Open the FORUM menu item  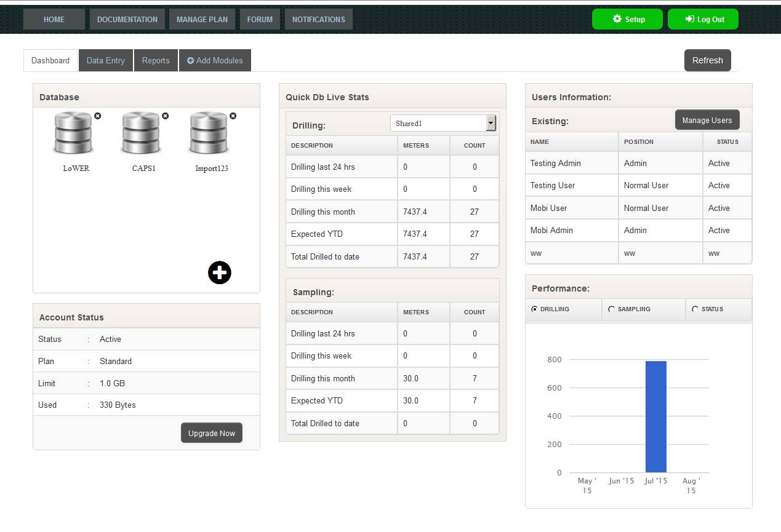point(260,19)
